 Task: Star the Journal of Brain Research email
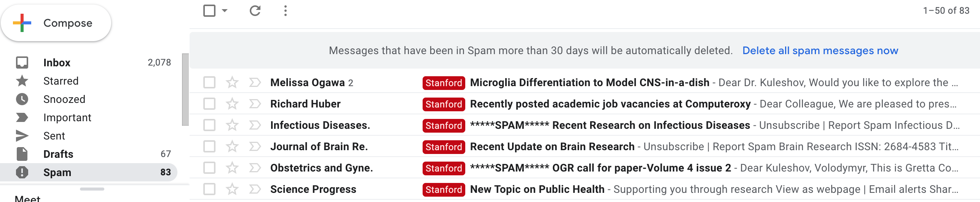pyautogui.click(x=232, y=146)
